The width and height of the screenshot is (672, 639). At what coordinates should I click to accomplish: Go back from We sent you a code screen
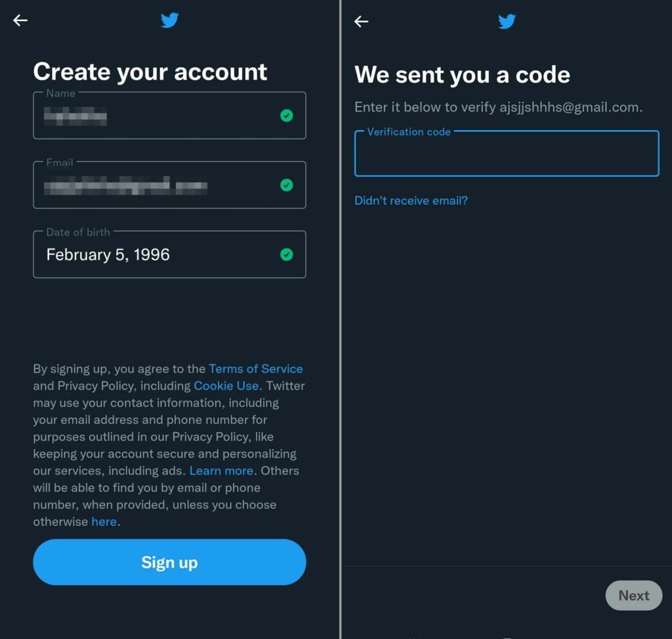362,21
